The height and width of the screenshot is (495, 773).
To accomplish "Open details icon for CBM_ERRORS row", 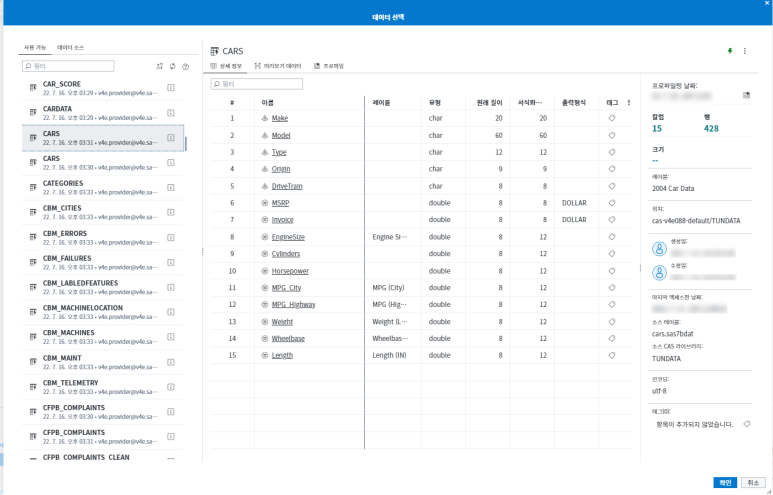I will click(x=171, y=238).
